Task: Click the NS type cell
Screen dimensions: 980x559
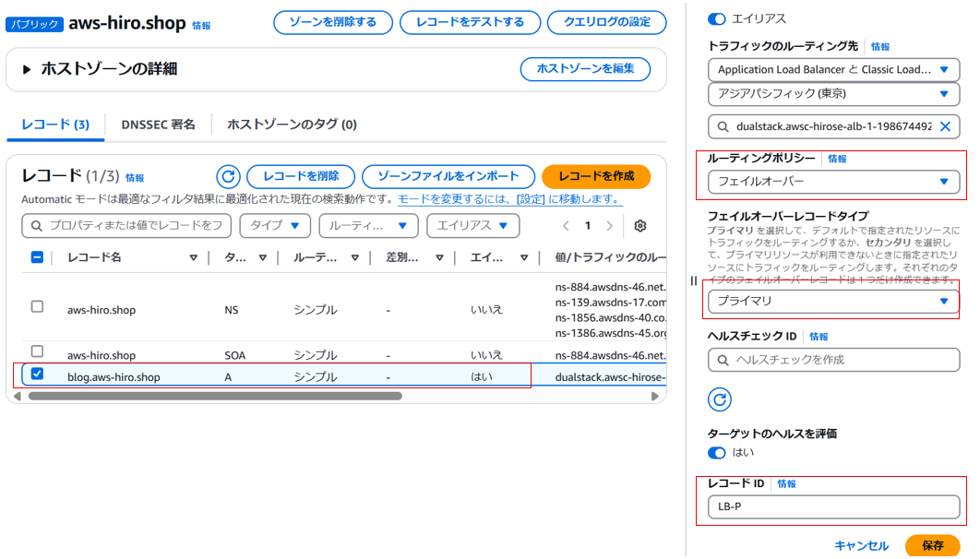Action: pyautogui.click(x=232, y=310)
